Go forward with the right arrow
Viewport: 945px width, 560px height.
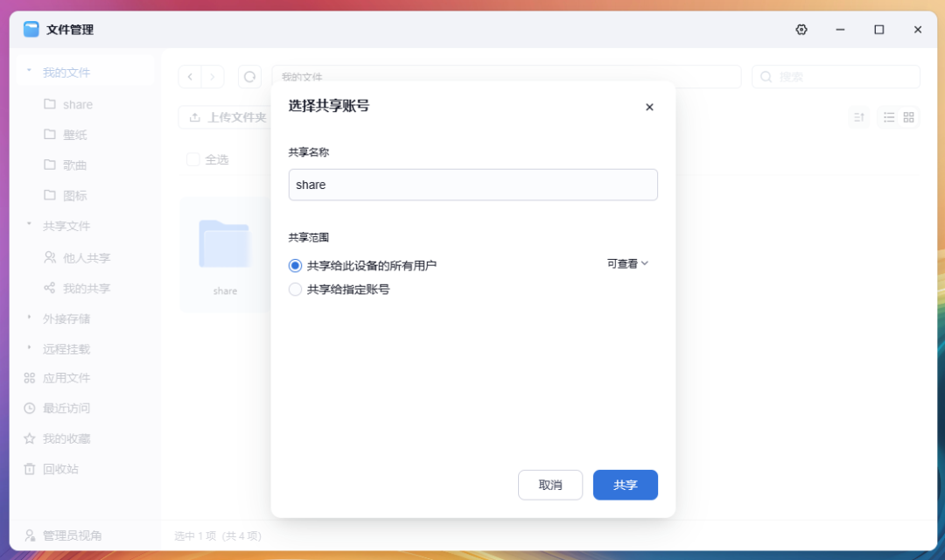(x=212, y=76)
